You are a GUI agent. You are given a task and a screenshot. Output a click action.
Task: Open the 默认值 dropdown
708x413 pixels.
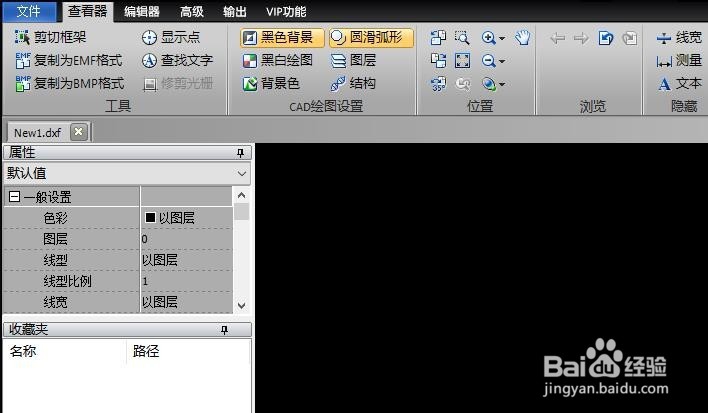coord(127,173)
